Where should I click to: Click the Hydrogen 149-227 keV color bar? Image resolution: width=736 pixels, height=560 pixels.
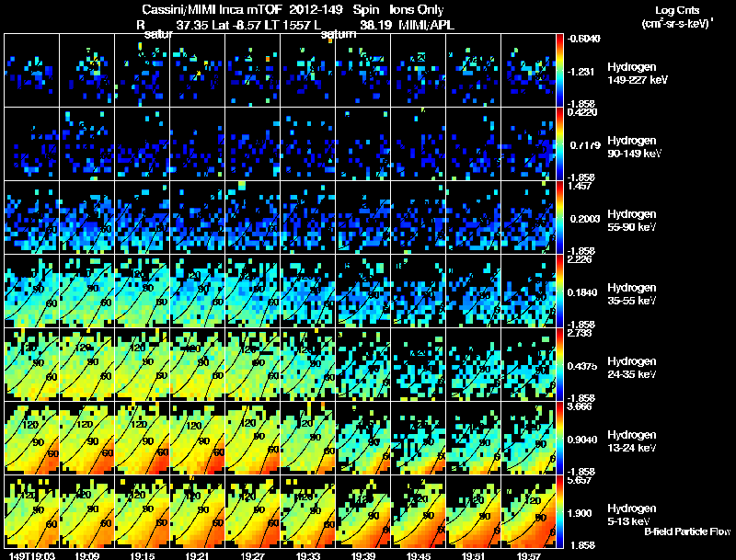click(559, 70)
